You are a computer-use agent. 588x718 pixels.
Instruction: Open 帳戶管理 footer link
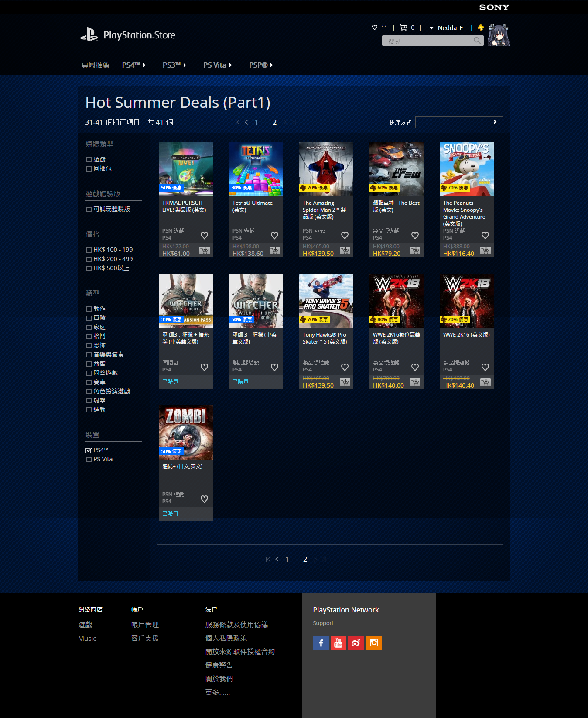[x=145, y=625]
